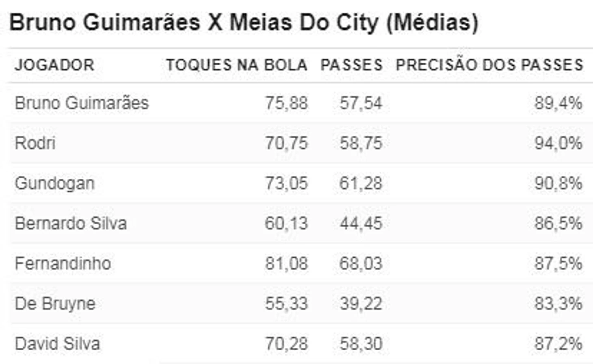Select Bernardo Silva's 60,13 touches cell
This screenshot has width=593, height=364.
pos(286,223)
